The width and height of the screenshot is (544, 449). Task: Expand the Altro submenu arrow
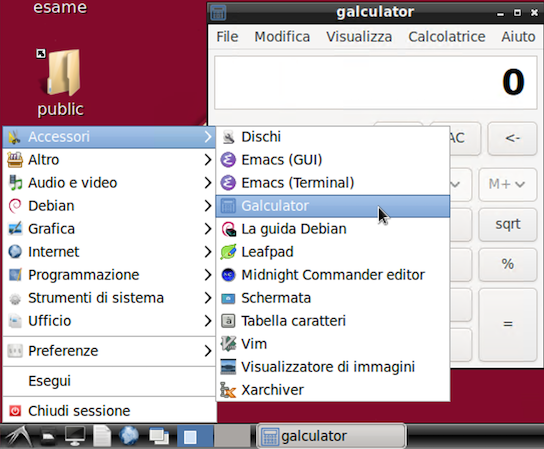click(x=207, y=160)
